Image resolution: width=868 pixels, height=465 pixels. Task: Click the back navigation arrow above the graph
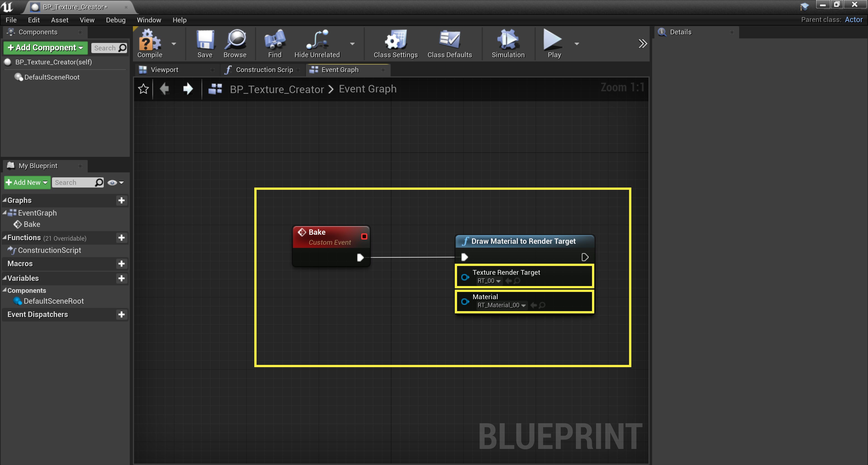(x=164, y=89)
